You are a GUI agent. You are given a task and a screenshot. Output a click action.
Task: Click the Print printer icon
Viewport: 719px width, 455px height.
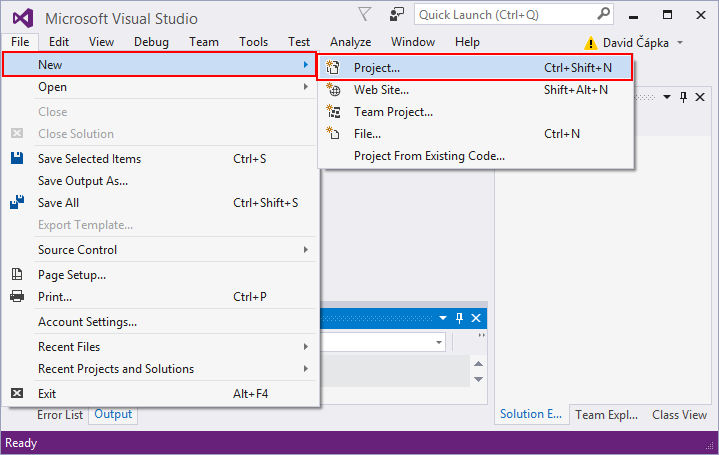point(17,296)
